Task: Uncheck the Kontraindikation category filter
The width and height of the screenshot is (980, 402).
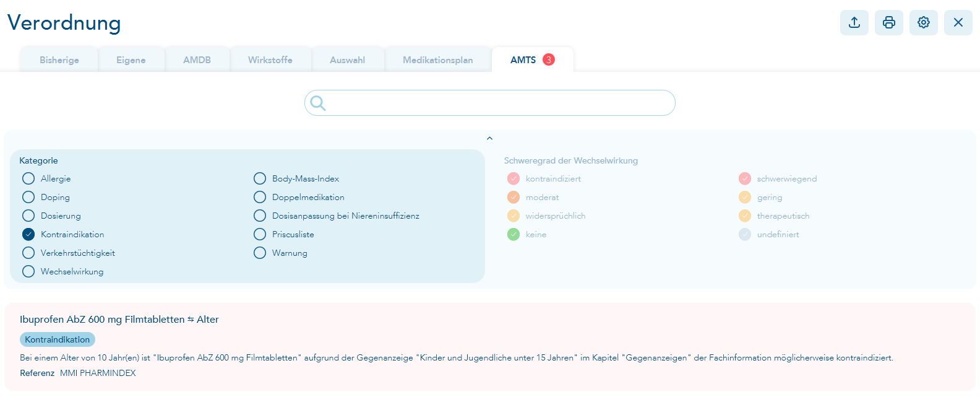Action: point(28,234)
